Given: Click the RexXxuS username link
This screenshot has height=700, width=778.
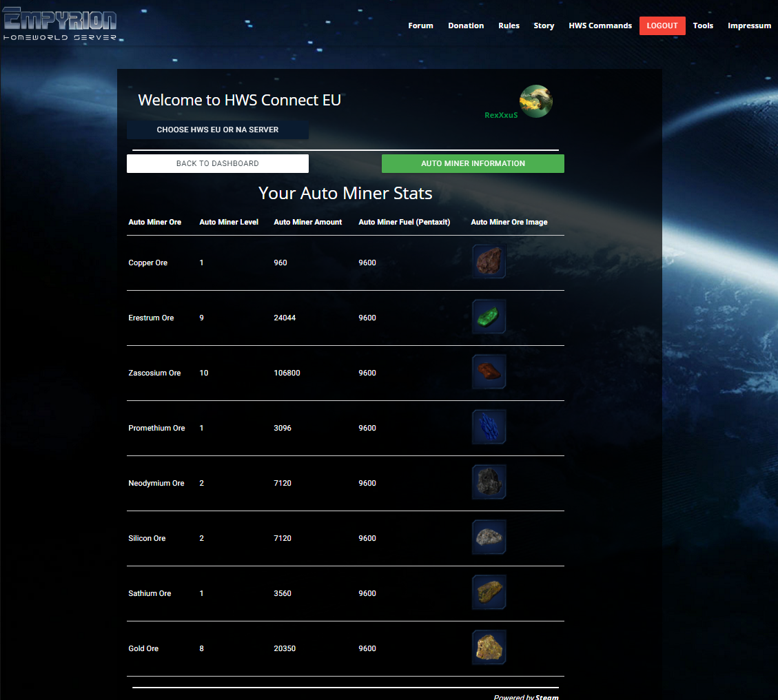Looking at the screenshot, I should click(501, 115).
